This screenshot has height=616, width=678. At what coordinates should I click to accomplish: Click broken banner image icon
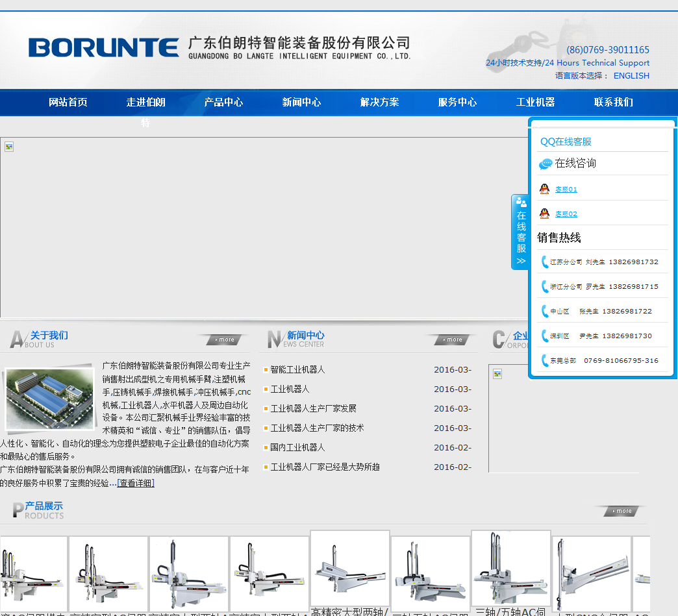click(x=9, y=147)
